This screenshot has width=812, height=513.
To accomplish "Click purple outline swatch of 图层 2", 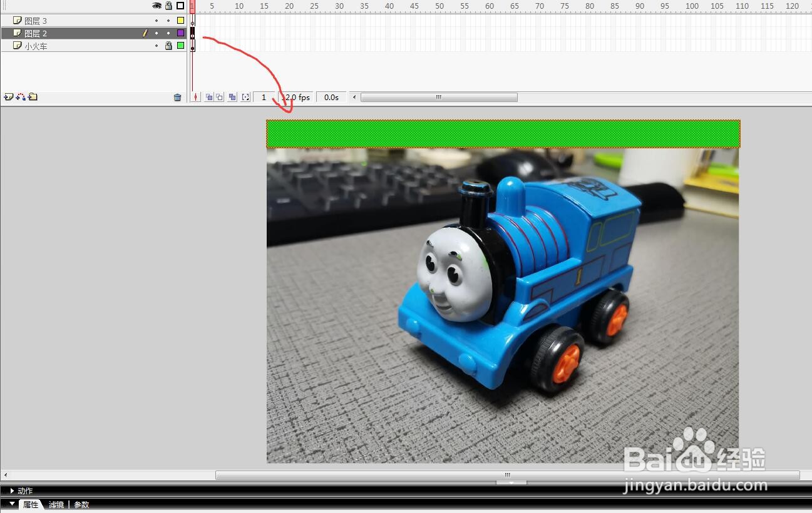I will [180, 33].
